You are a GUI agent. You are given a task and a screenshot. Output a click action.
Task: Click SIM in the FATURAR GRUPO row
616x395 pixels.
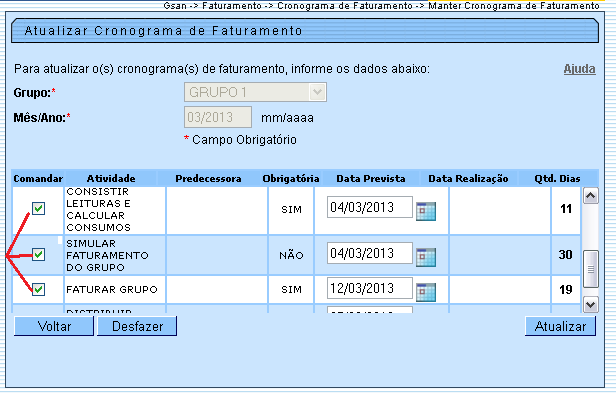[x=291, y=290]
